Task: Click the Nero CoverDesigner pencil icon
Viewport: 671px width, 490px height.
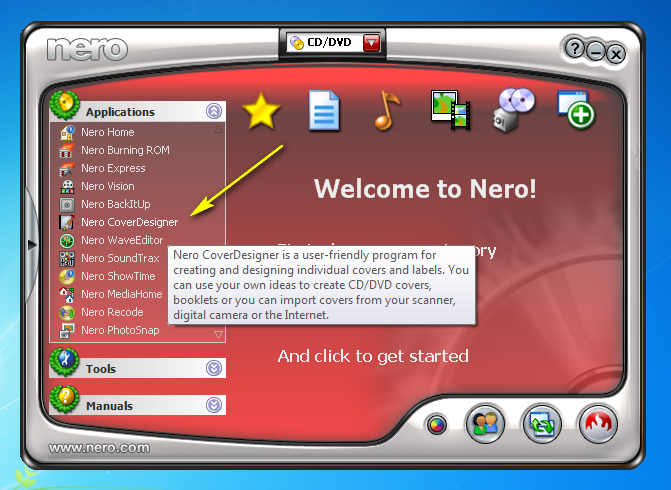Action: [67, 223]
